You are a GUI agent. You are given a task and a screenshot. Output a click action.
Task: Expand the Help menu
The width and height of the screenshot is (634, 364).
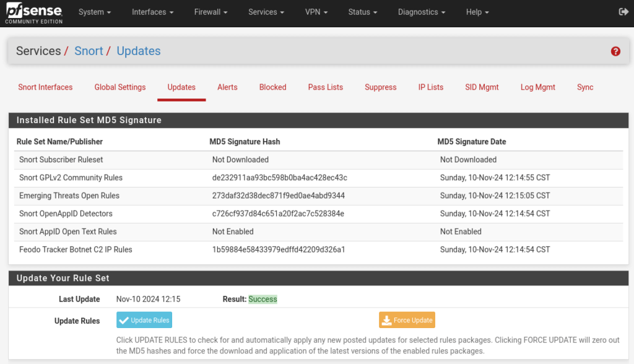(477, 12)
